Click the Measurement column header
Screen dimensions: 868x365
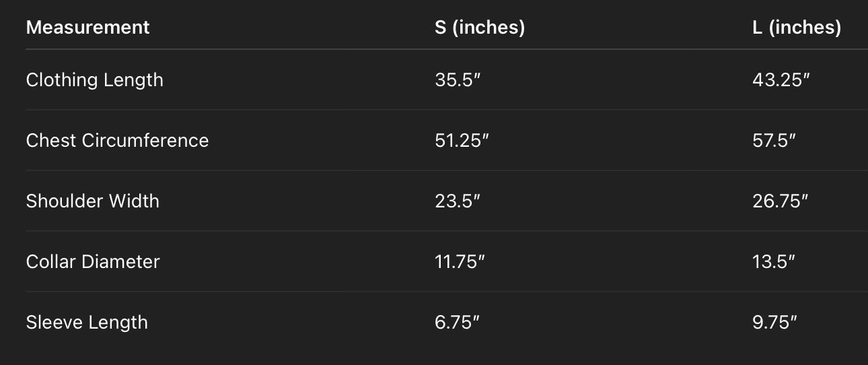coord(87,28)
